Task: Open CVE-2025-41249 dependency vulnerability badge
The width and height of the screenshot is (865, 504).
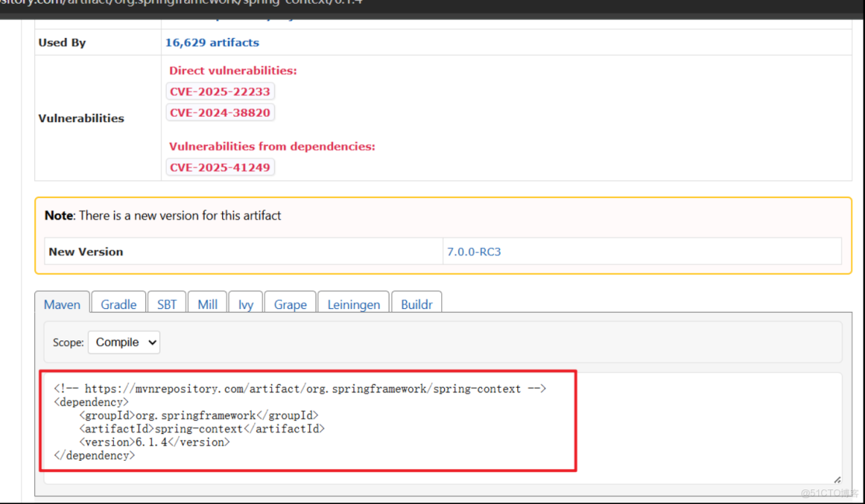Action: coord(220,167)
